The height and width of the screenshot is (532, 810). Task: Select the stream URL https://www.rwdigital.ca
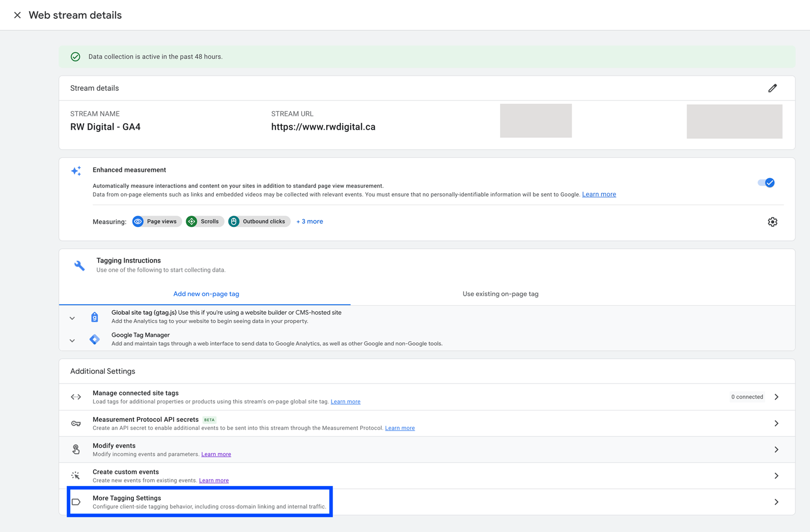(323, 127)
